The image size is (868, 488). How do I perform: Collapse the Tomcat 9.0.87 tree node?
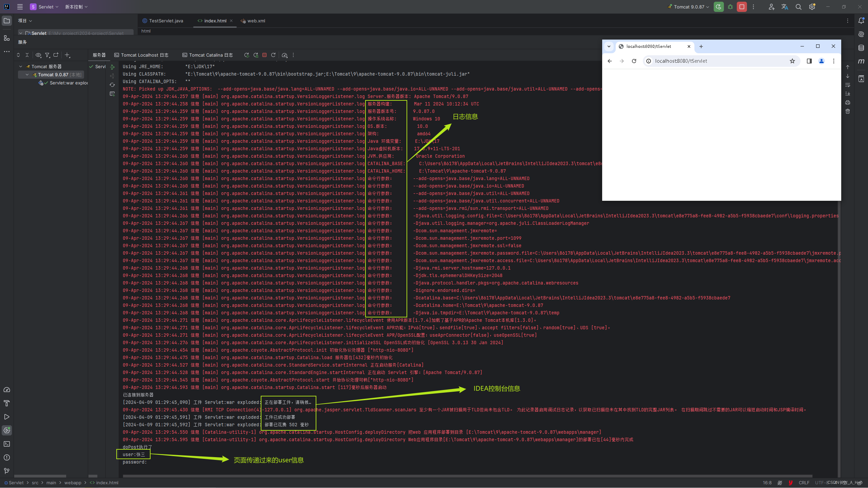(28, 75)
